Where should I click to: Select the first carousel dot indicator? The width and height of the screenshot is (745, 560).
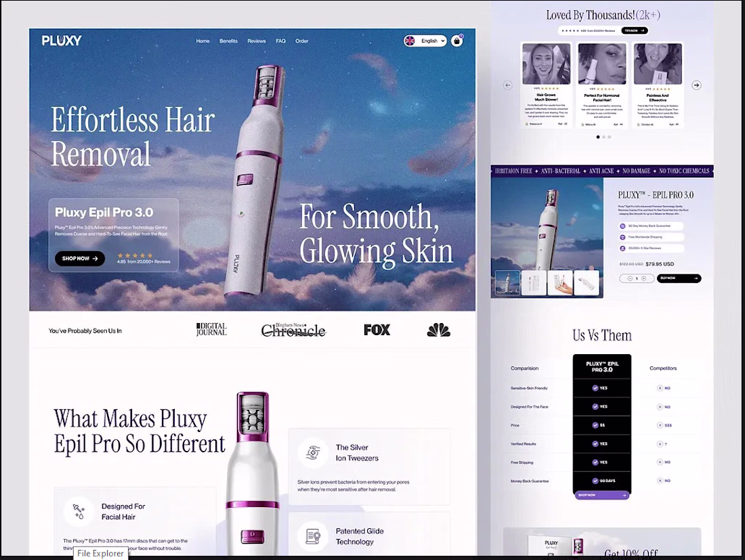click(x=598, y=137)
